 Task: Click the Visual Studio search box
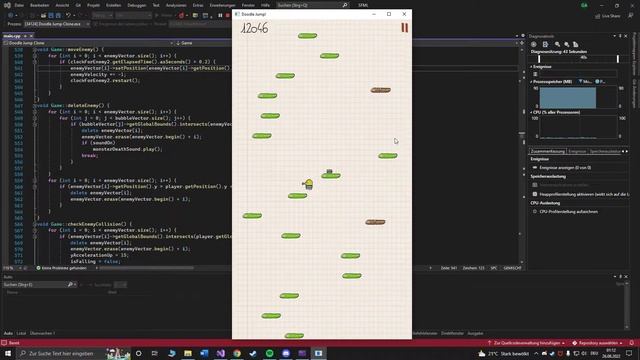[312, 5]
